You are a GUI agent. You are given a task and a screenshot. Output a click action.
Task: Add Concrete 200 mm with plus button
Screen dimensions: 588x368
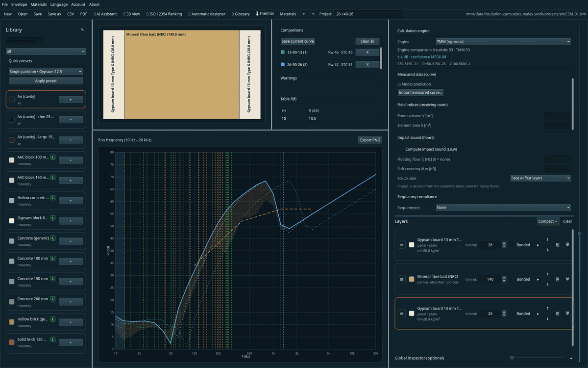click(x=71, y=302)
